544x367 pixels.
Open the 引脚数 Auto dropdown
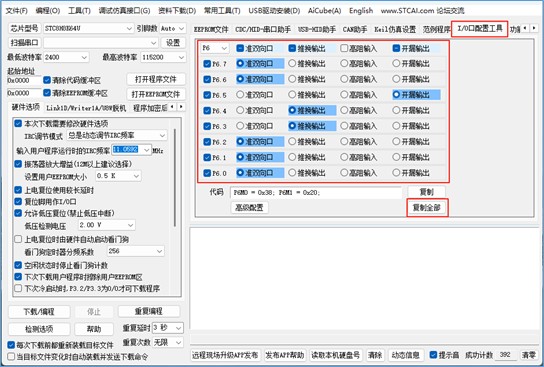point(172,28)
